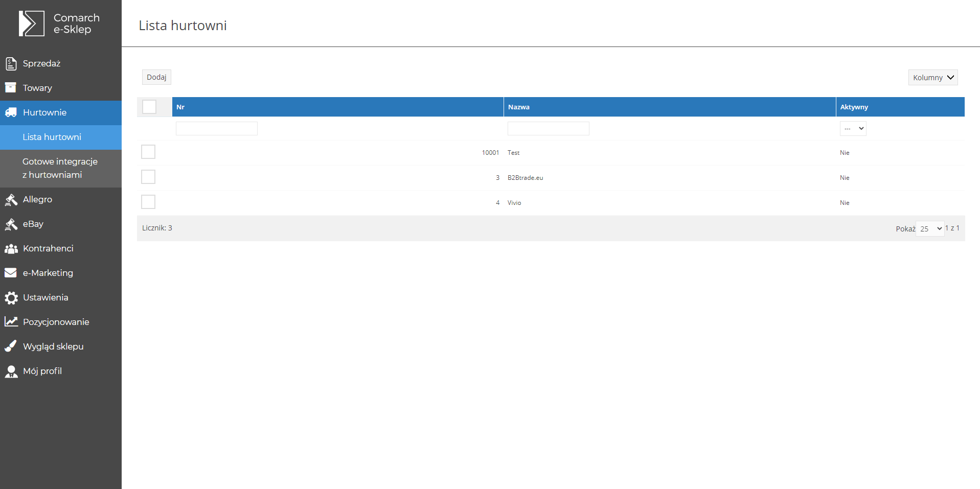This screenshot has height=489, width=980.
Task: Toggle the select-all header checkbox
Action: point(149,107)
